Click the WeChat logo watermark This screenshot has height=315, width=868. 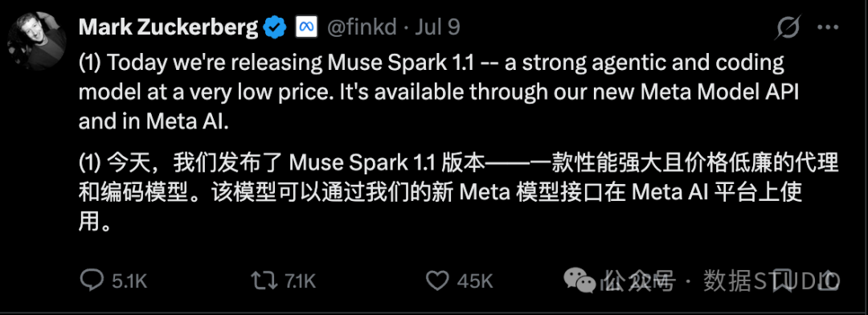[579, 281]
